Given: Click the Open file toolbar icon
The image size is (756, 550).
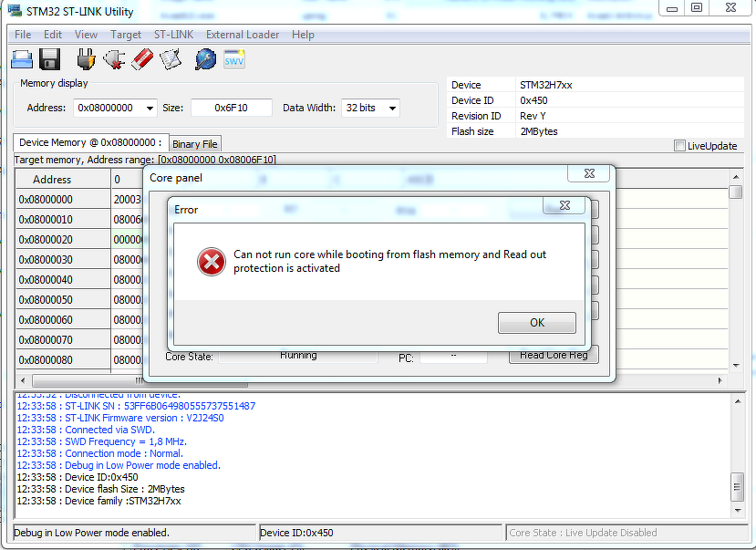Looking at the screenshot, I should pos(22,59).
